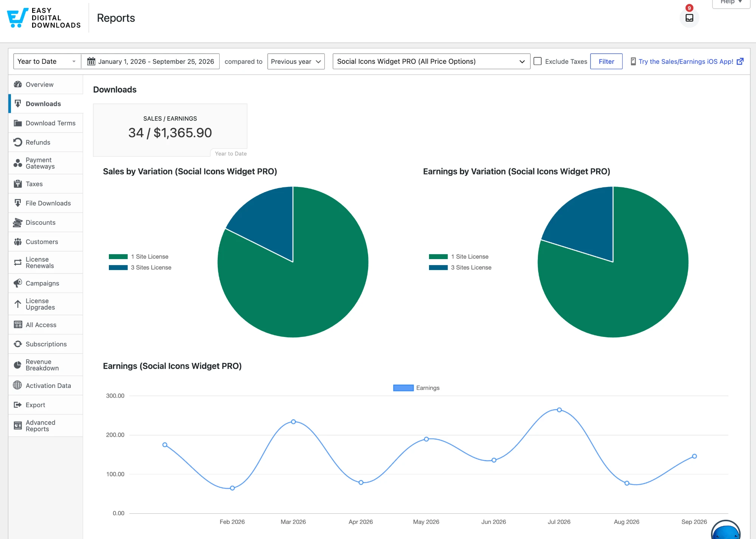Switch to the Download Terms tab
The height and width of the screenshot is (539, 756).
coord(46,123)
